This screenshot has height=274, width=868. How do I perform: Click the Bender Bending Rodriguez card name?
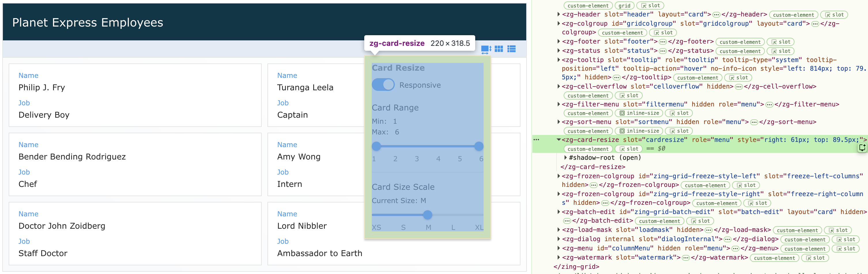[x=72, y=157]
